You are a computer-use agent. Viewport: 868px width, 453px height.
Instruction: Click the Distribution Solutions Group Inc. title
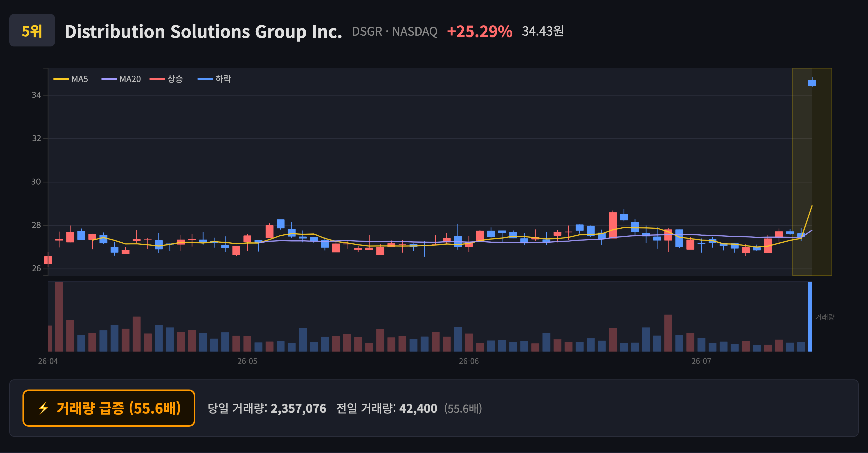[x=203, y=32]
